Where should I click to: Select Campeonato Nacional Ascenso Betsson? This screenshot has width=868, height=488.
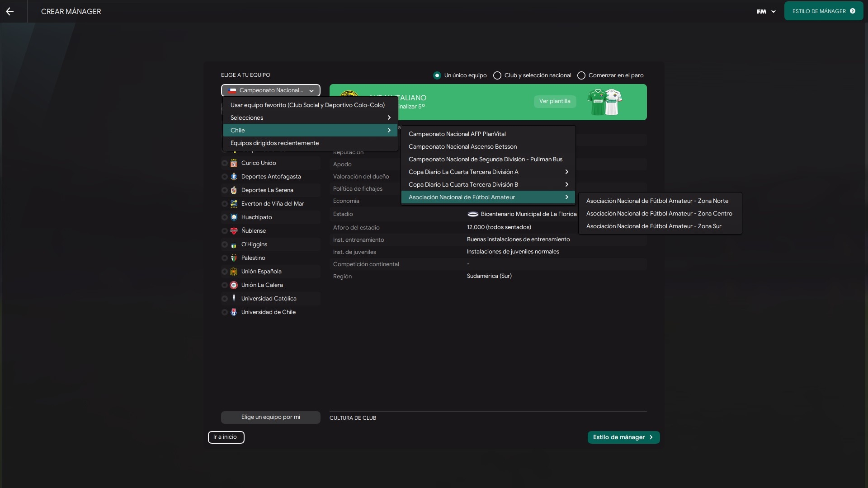(x=488, y=146)
